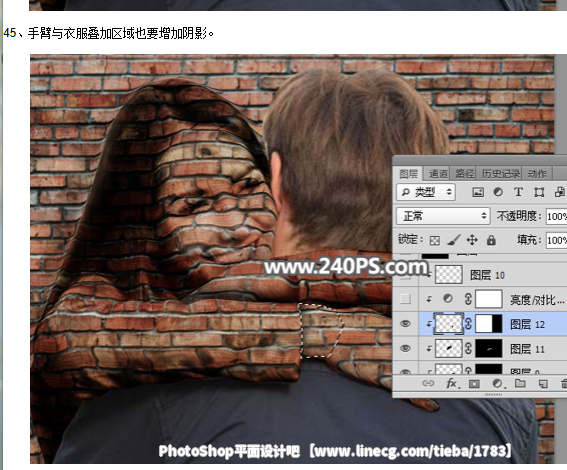567x470 pixels.
Task: Switch to the 图层 tab
Action: click(409, 174)
